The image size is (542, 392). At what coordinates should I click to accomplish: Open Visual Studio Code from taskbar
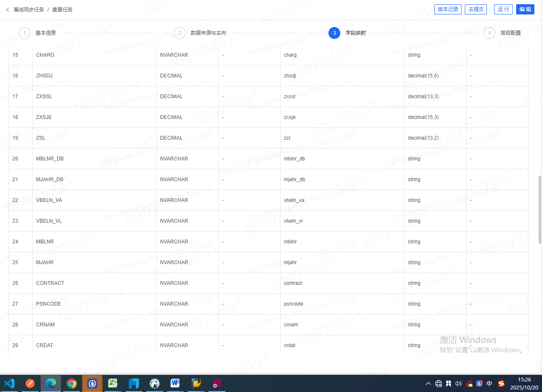(9, 384)
